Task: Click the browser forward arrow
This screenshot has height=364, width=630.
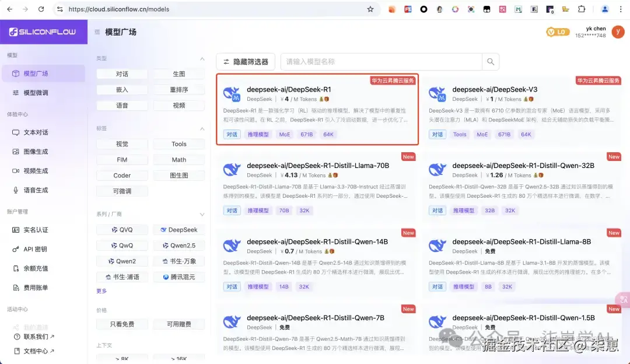Action: pos(25,9)
